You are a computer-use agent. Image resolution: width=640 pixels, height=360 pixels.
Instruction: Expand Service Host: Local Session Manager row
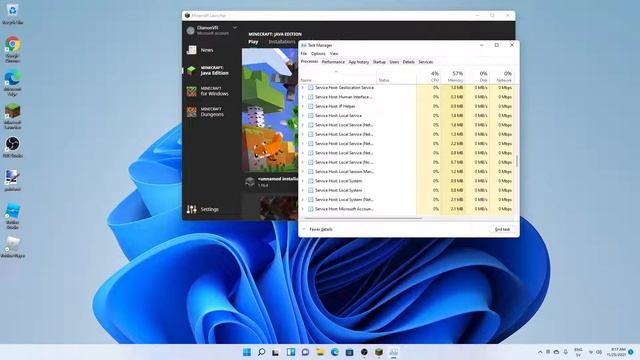[x=302, y=172]
